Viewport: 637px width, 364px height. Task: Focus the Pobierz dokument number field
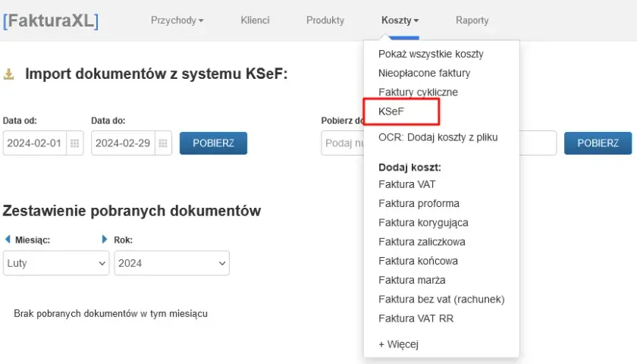pos(439,143)
